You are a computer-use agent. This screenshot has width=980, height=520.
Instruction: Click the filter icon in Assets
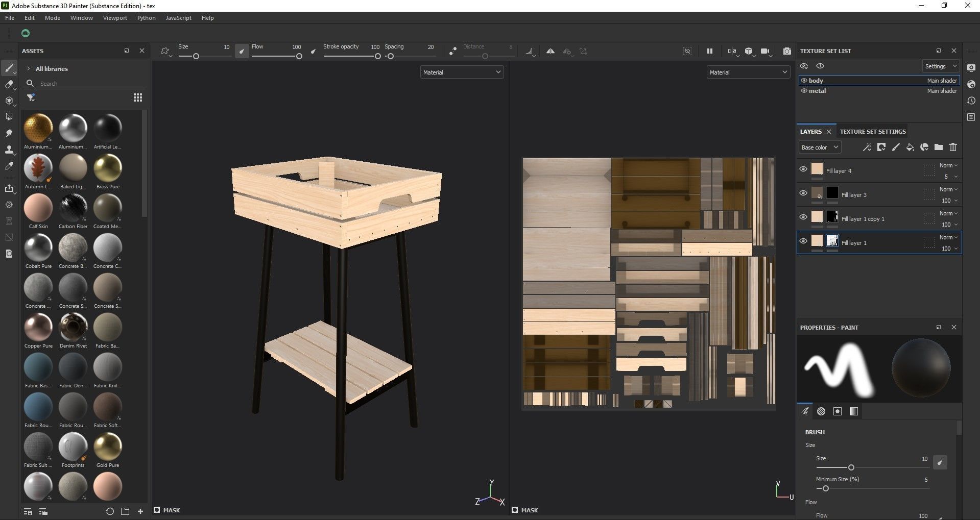click(x=31, y=97)
